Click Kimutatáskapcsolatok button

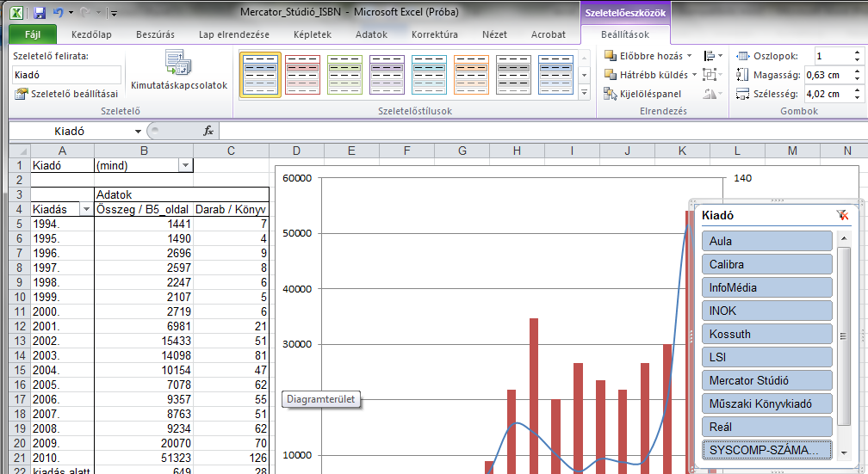(179, 71)
